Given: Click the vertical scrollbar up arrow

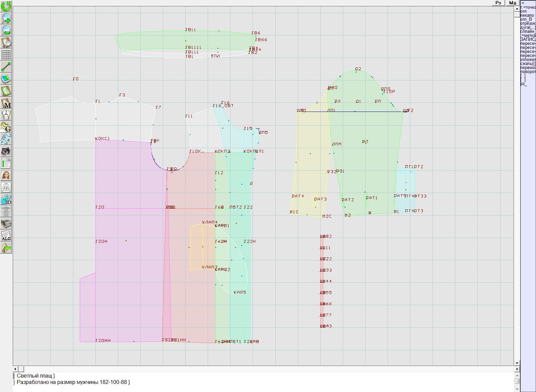Looking at the screenshot, I should (x=517, y=8).
